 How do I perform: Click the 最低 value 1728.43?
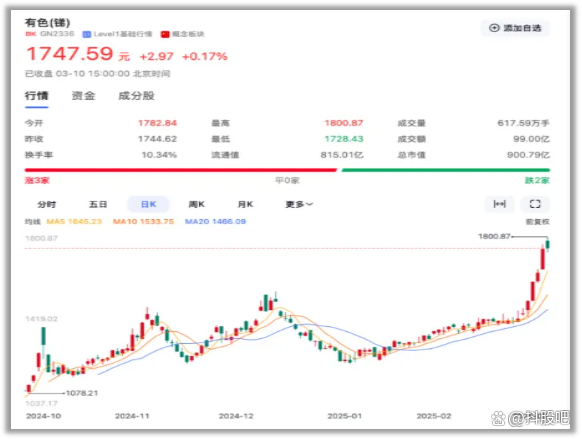pyautogui.click(x=344, y=139)
